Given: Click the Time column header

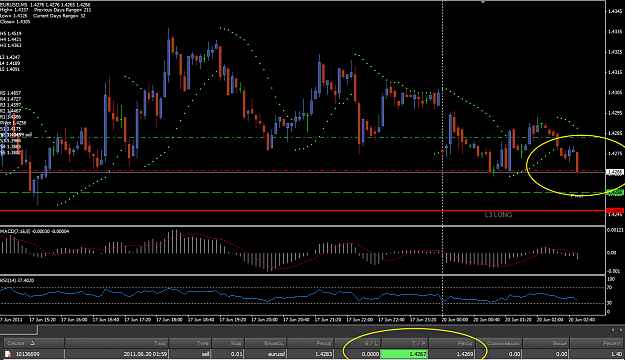Looking at the screenshot, I should [x=117, y=343].
